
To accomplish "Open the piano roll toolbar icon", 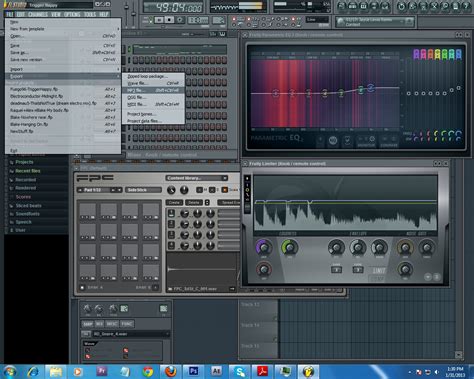I will pyautogui.click(x=363, y=6).
